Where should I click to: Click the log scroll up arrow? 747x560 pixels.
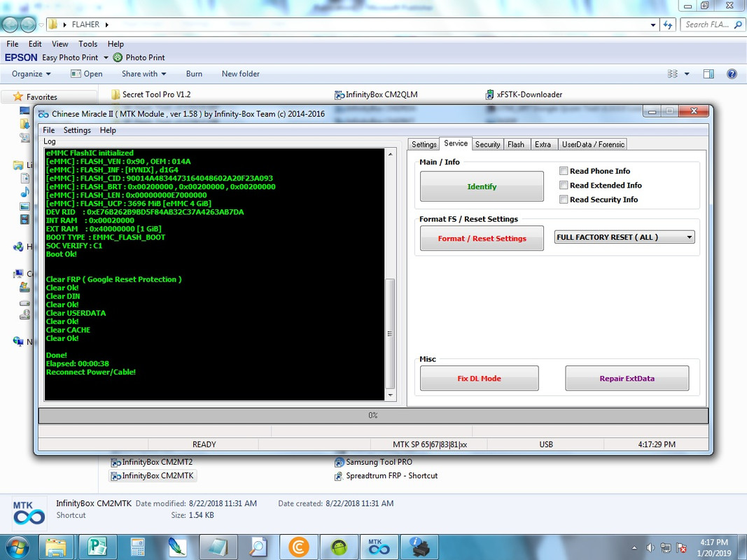click(390, 154)
